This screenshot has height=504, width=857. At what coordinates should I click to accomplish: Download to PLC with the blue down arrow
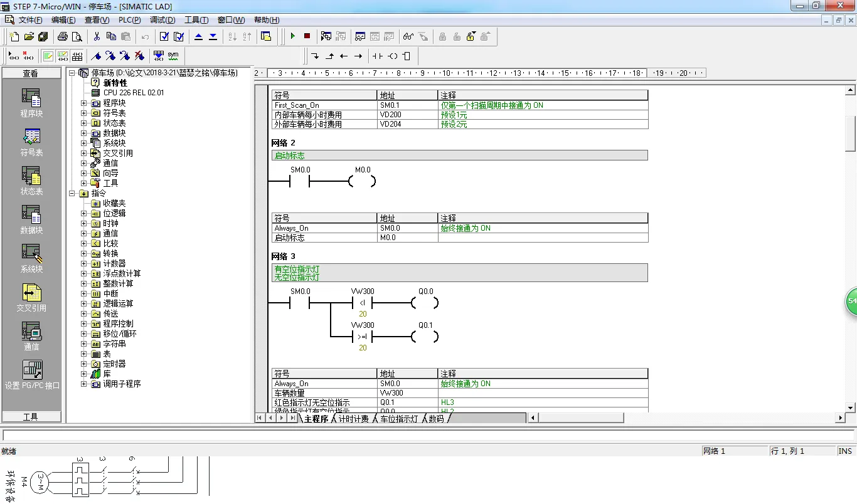click(213, 36)
